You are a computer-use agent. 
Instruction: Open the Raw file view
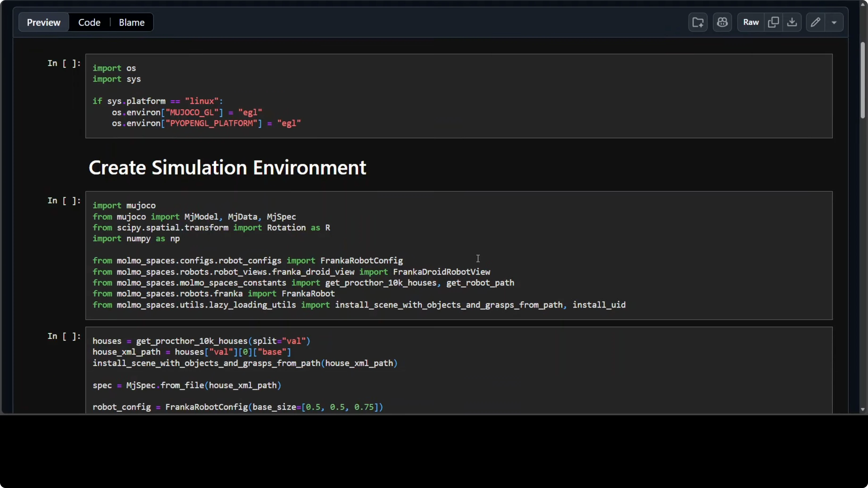[x=751, y=22]
